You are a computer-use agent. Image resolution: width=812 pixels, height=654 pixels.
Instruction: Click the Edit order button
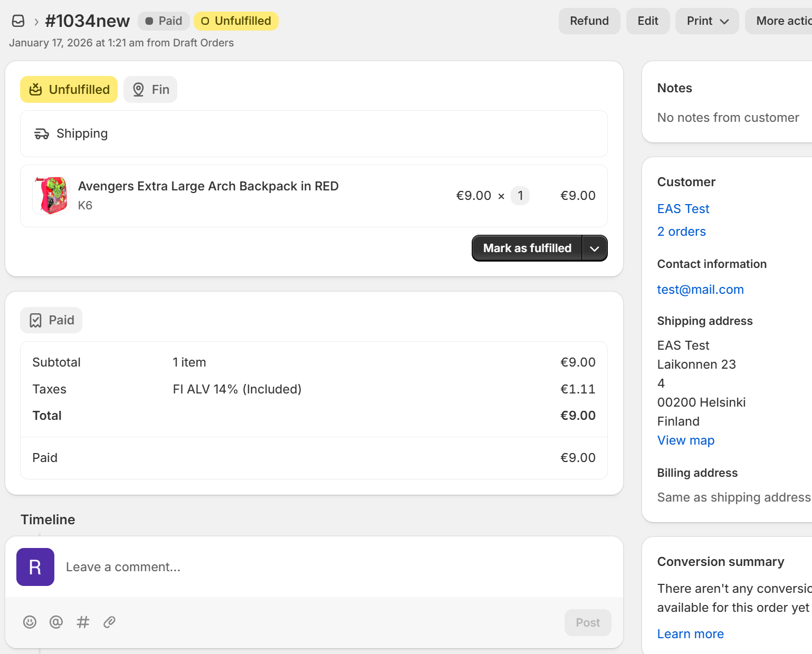tap(648, 21)
